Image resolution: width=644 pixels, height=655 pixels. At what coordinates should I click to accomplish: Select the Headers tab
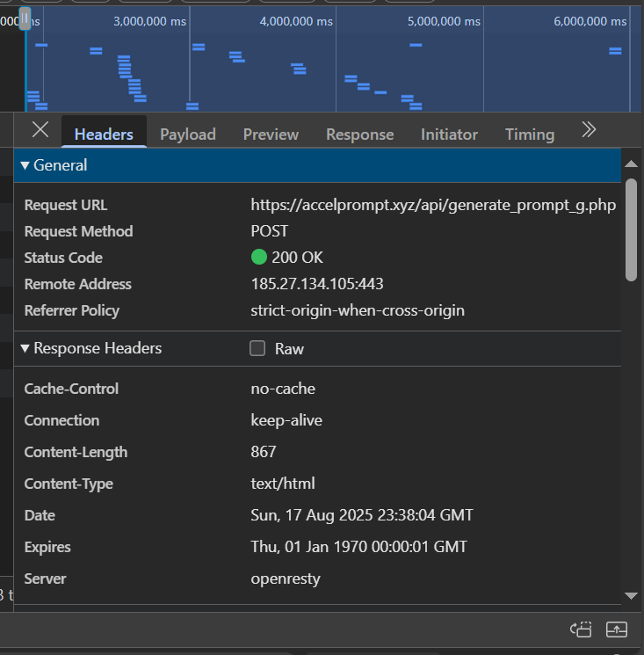pos(104,134)
